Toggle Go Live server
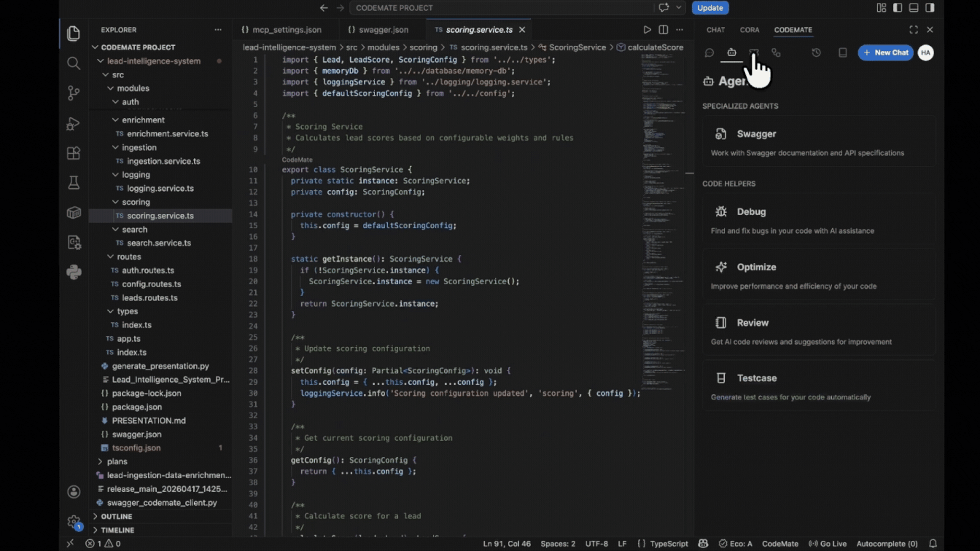980x551 pixels. [x=828, y=544]
